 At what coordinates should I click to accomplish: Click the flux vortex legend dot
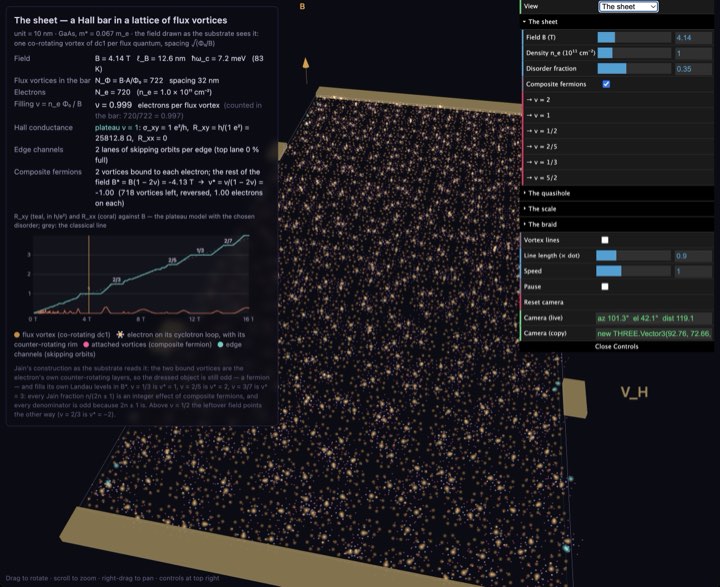pyautogui.click(x=17, y=335)
